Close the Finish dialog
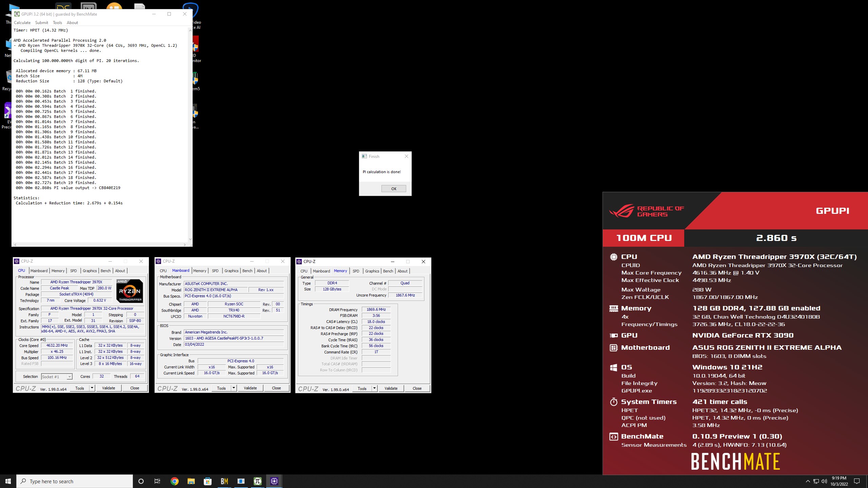 coord(406,156)
